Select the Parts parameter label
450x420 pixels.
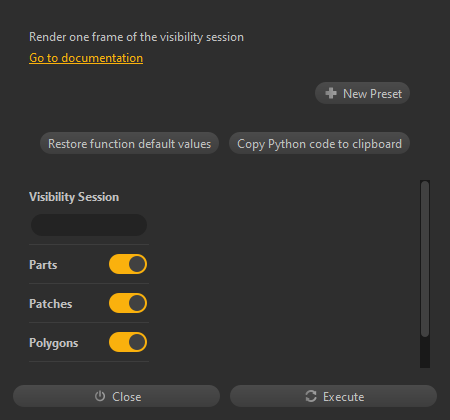tap(43, 265)
